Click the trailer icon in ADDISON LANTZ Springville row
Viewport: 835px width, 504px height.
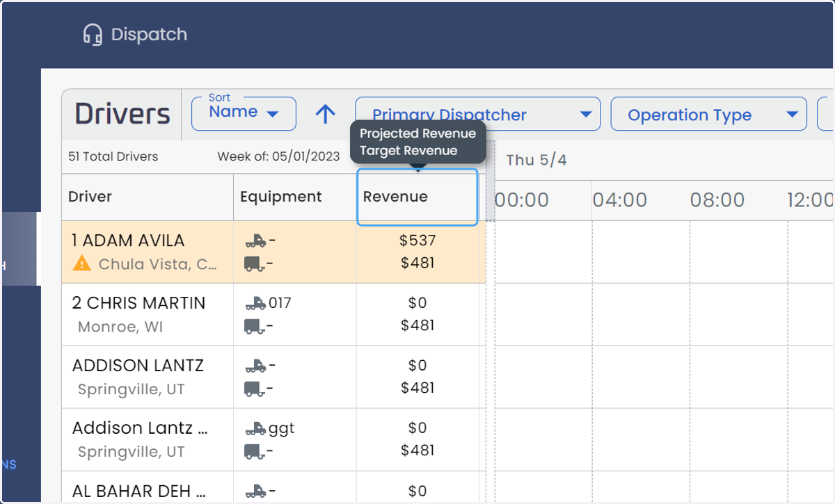point(255,389)
